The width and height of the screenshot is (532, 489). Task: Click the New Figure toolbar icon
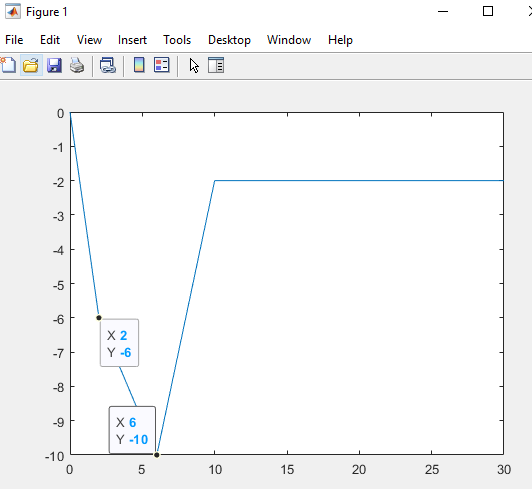click(x=8, y=65)
